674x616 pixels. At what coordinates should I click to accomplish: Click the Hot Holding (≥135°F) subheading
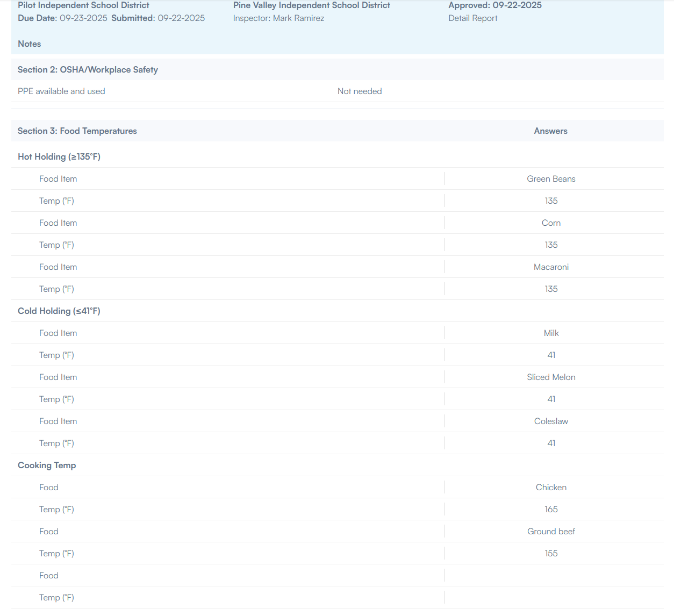click(59, 157)
